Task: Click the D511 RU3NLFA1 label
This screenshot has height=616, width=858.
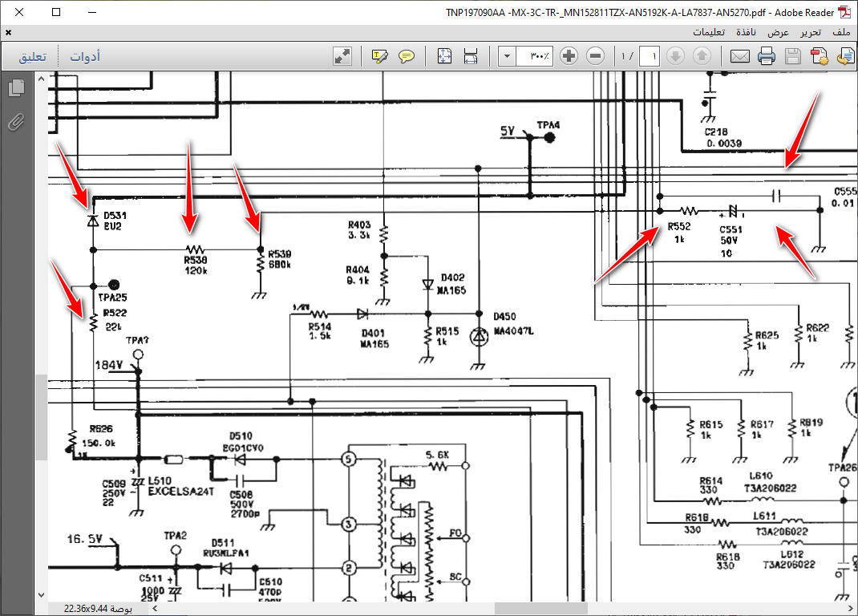Action: coord(225,548)
